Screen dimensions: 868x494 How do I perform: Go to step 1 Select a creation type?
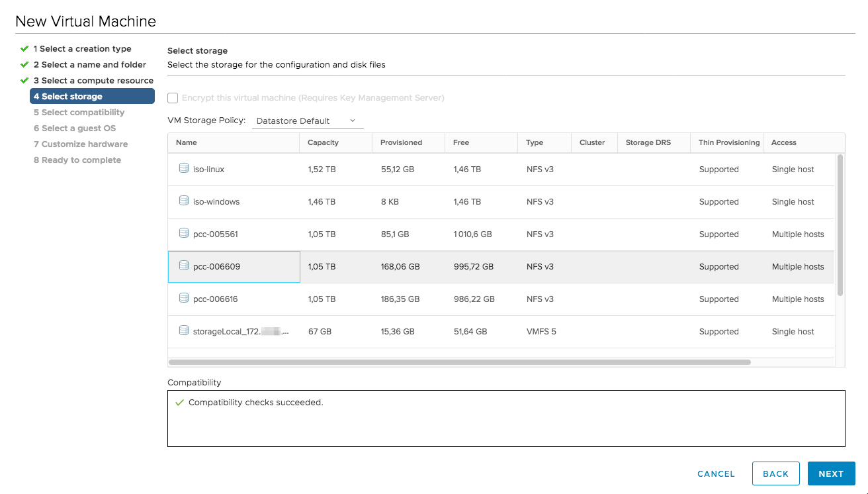[82, 49]
